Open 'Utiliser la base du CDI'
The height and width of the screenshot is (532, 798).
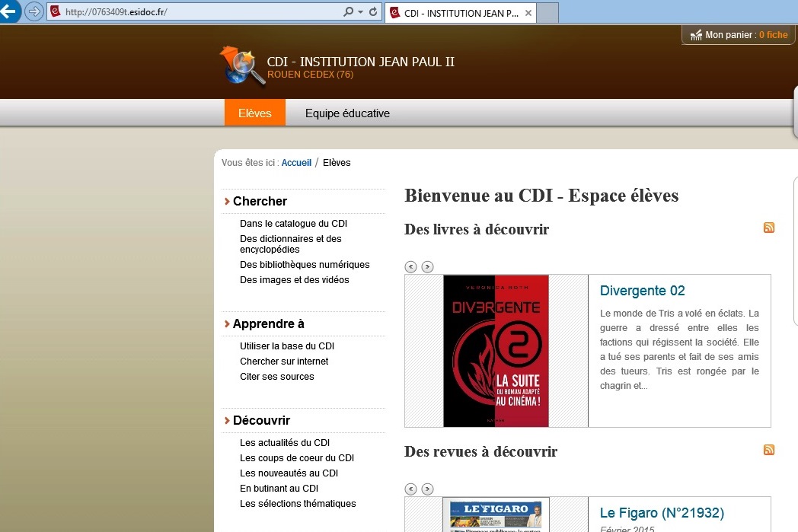[287, 346]
